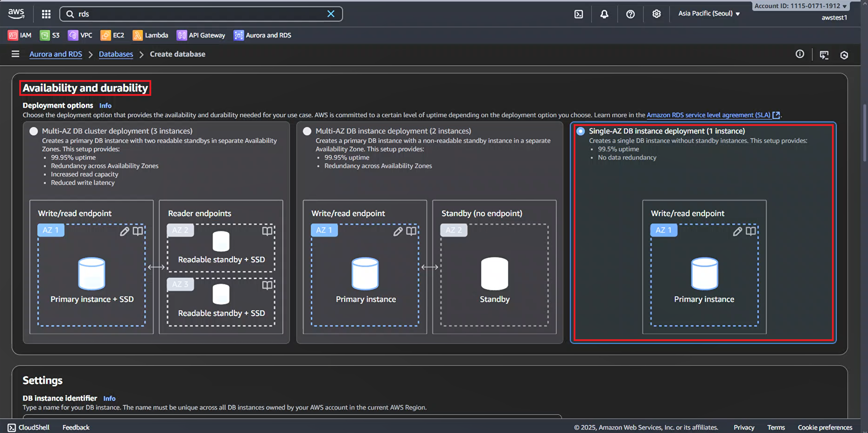The image size is (868, 433).
Task: Expand the Account ID dropdown
Action: 800,6
